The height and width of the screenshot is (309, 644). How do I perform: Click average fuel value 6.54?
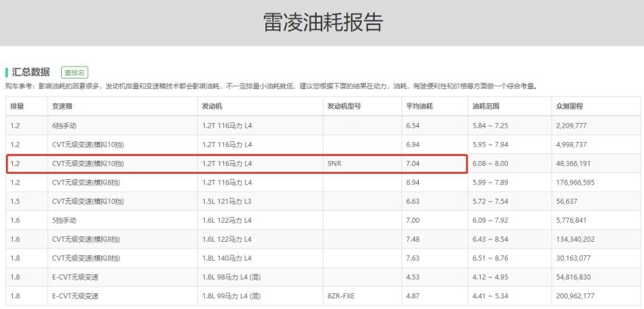coord(413,125)
